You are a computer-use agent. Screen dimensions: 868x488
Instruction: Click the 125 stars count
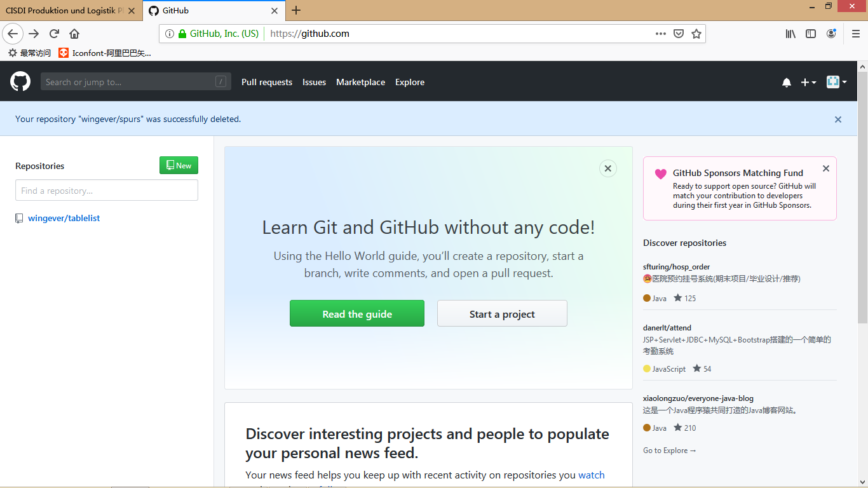click(685, 298)
